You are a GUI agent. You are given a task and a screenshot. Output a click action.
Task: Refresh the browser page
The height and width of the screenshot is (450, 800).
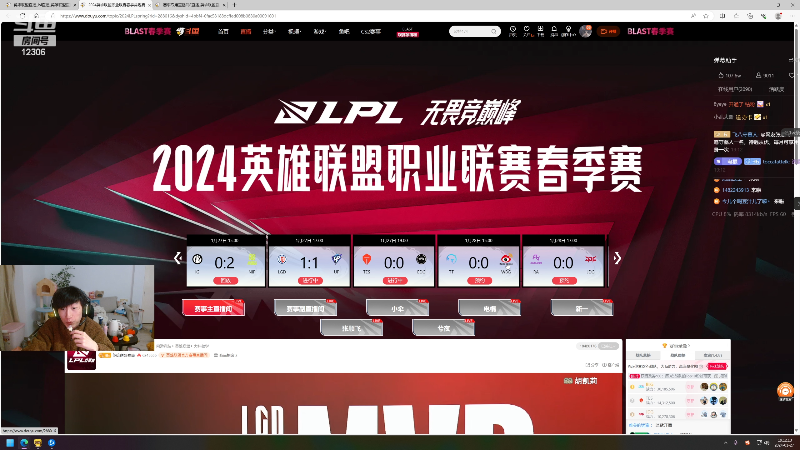[x=22, y=16]
